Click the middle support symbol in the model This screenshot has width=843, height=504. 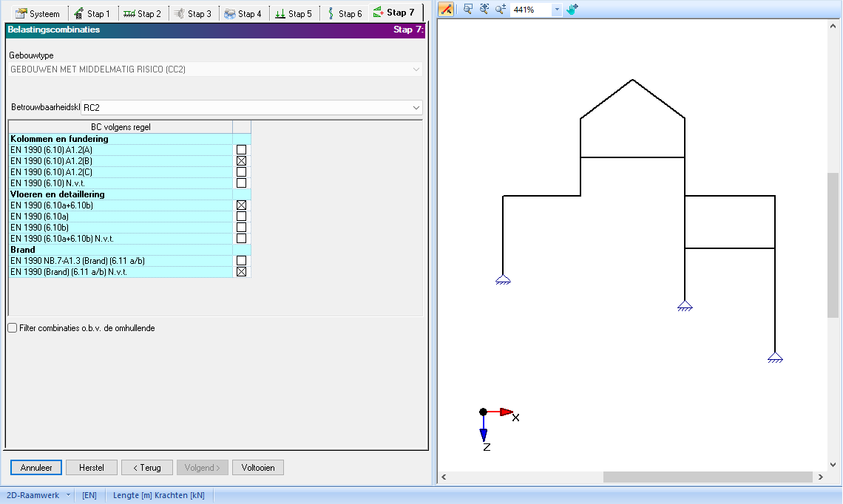(x=685, y=306)
